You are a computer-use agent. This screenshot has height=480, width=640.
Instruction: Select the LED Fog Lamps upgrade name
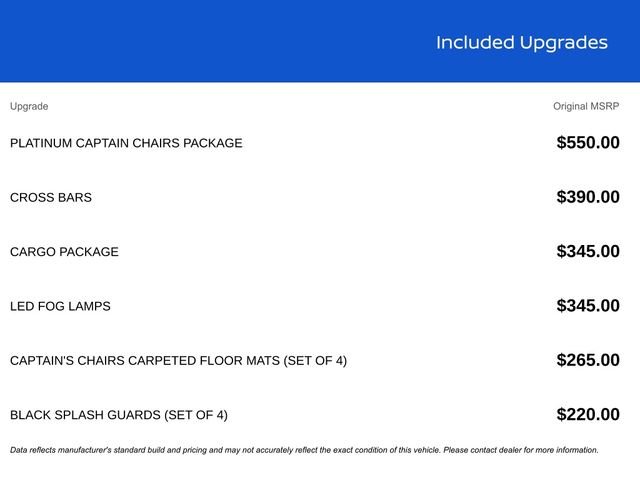(60, 306)
